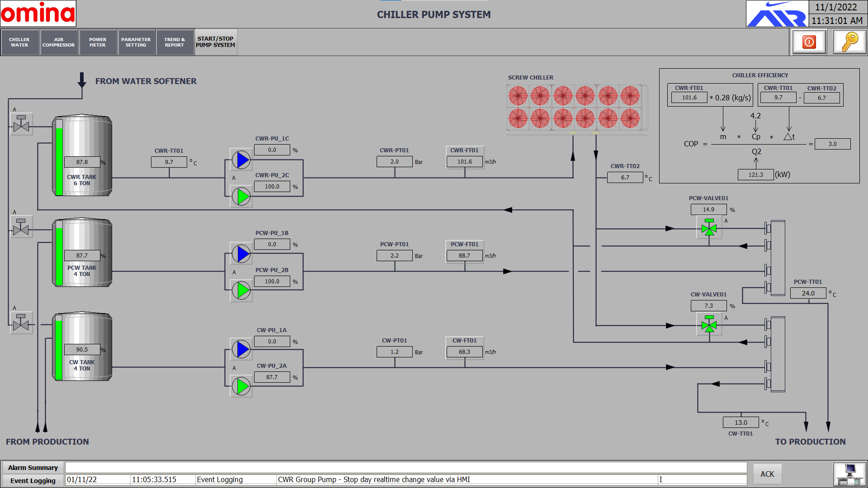Screen dimensions: 868x488
Task: Click the CW-VALVE01 three-way valve icon
Action: tap(709, 324)
